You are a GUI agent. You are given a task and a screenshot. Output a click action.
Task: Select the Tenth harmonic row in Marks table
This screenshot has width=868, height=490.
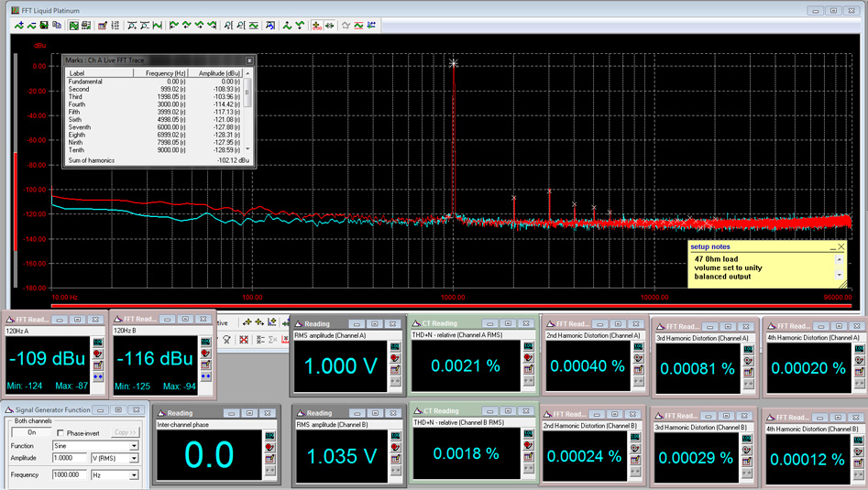155,150
